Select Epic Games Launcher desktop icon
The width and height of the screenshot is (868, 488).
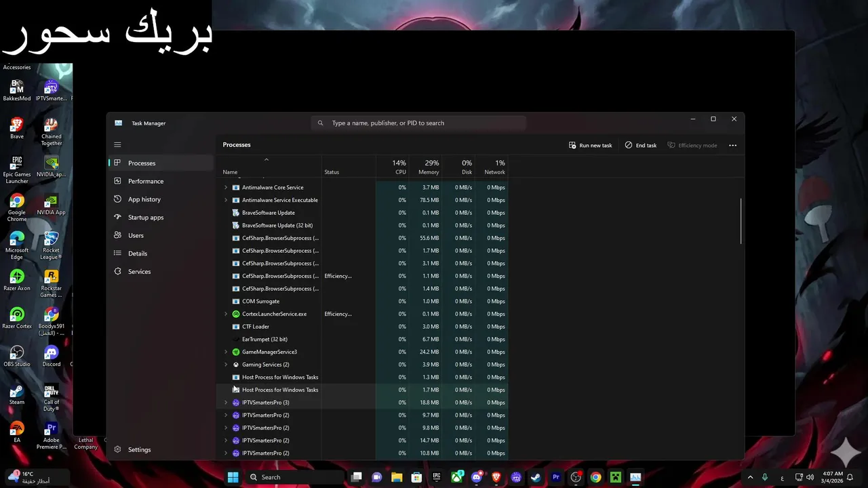click(17, 170)
